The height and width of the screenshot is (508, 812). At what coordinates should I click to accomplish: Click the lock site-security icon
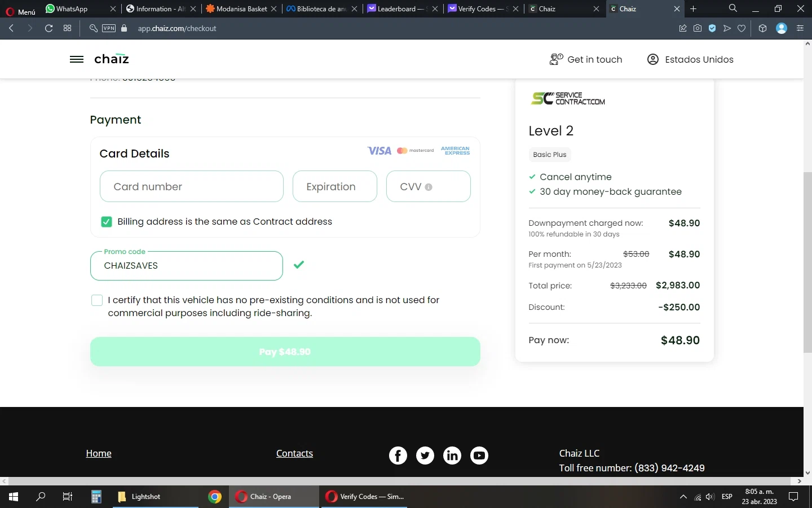[x=124, y=28]
